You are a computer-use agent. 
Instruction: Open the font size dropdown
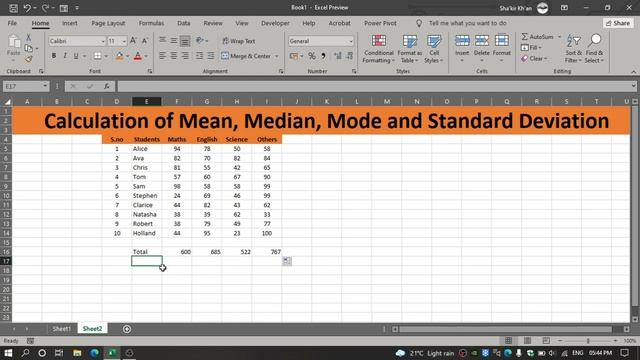[x=124, y=41]
